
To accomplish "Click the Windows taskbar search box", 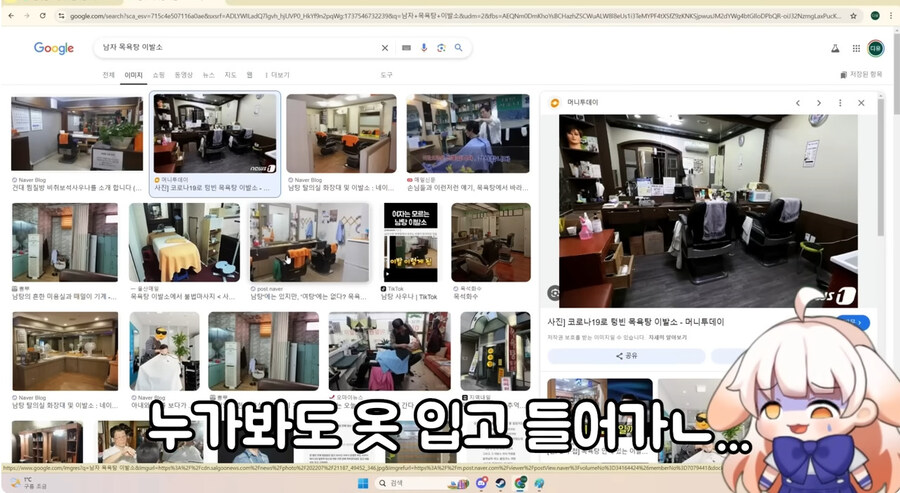I will tap(421, 484).
